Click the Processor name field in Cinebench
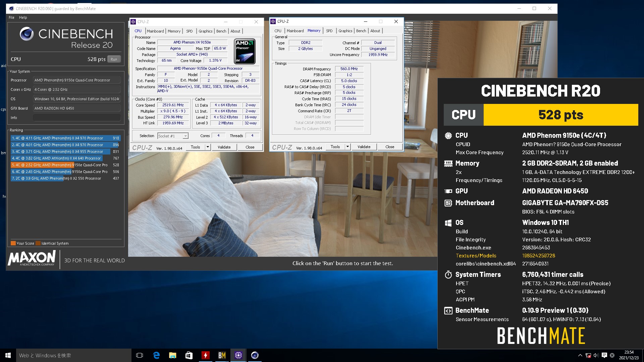The width and height of the screenshot is (644, 362). (x=76, y=80)
